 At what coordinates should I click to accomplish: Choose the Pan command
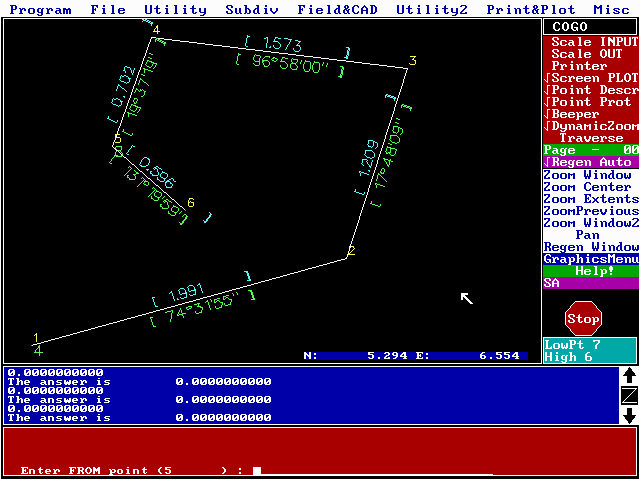588,235
